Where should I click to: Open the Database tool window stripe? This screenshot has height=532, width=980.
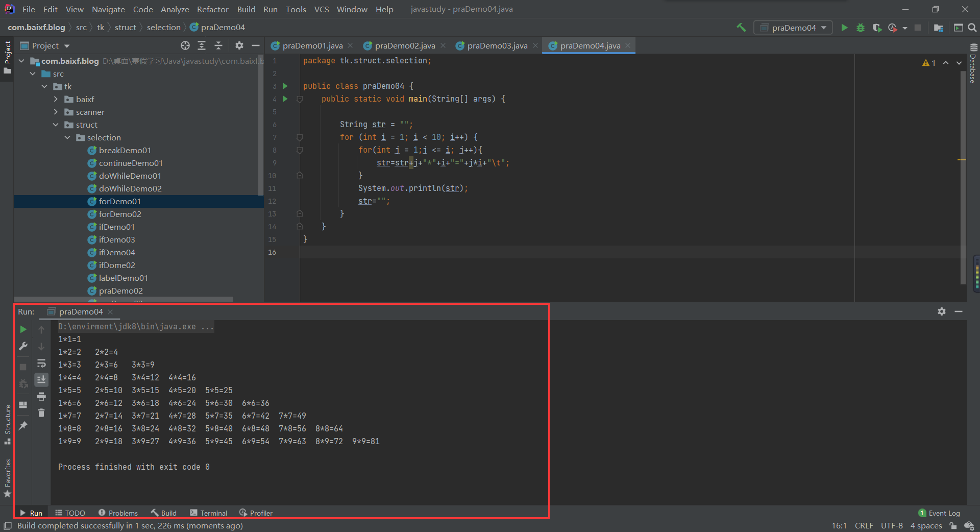point(973,63)
